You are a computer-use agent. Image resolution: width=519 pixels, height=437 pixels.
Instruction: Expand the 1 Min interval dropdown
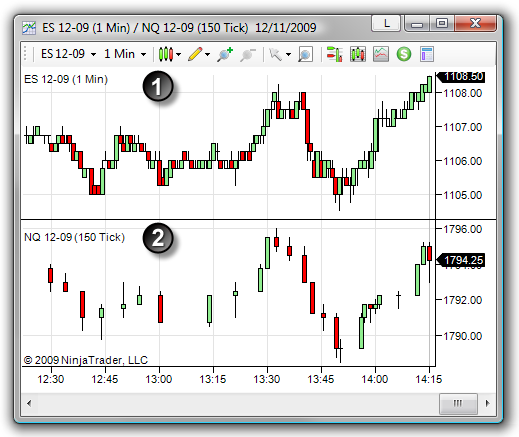(143, 54)
